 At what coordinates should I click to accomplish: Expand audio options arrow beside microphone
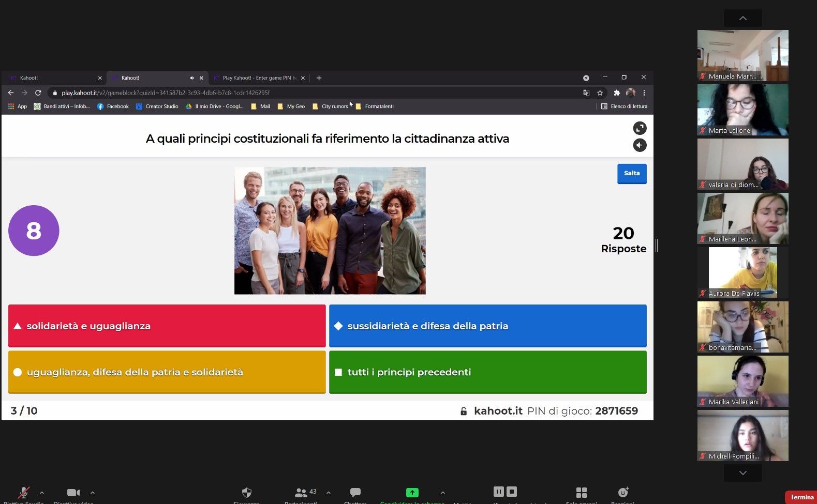(42, 493)
